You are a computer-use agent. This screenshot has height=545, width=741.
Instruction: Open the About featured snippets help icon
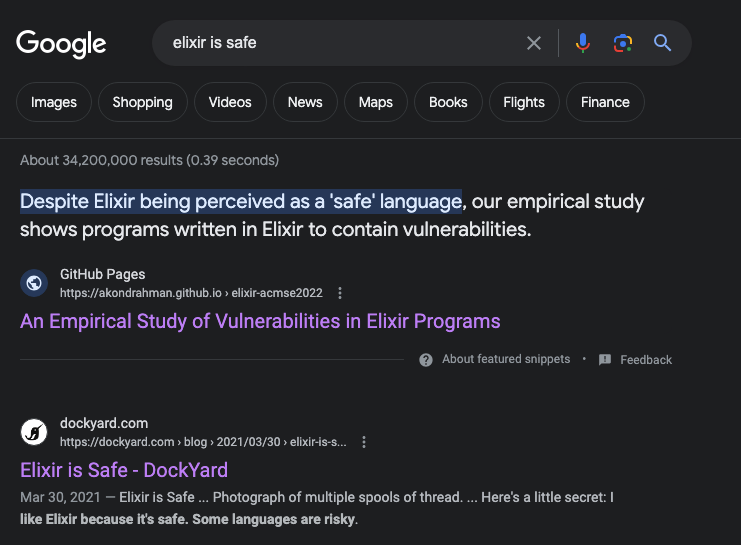point(426,360)
